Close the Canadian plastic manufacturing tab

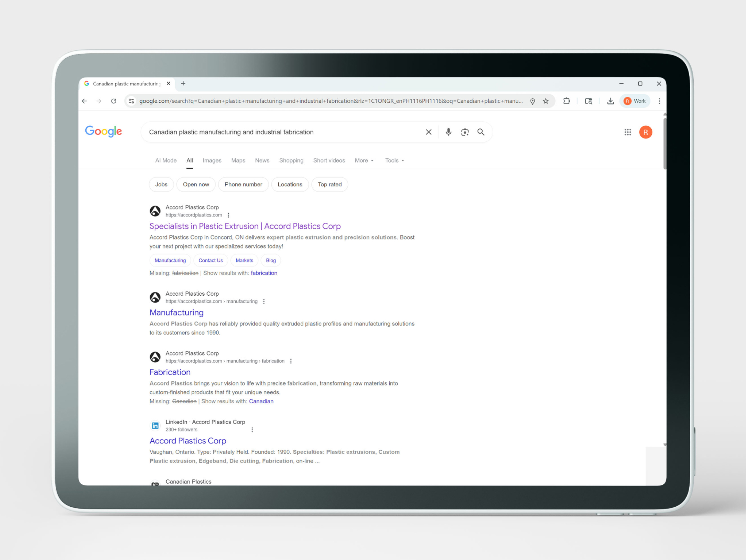169,84
